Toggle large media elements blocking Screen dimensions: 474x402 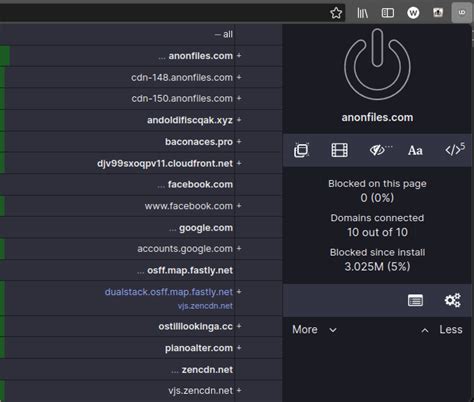(339, 150)
